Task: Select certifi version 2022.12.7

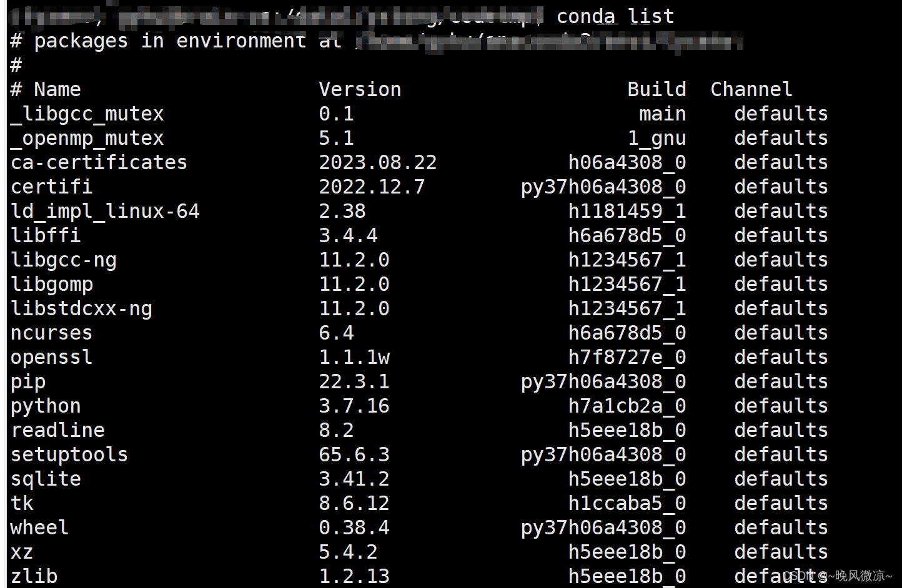Action: [x=372, y=187]
